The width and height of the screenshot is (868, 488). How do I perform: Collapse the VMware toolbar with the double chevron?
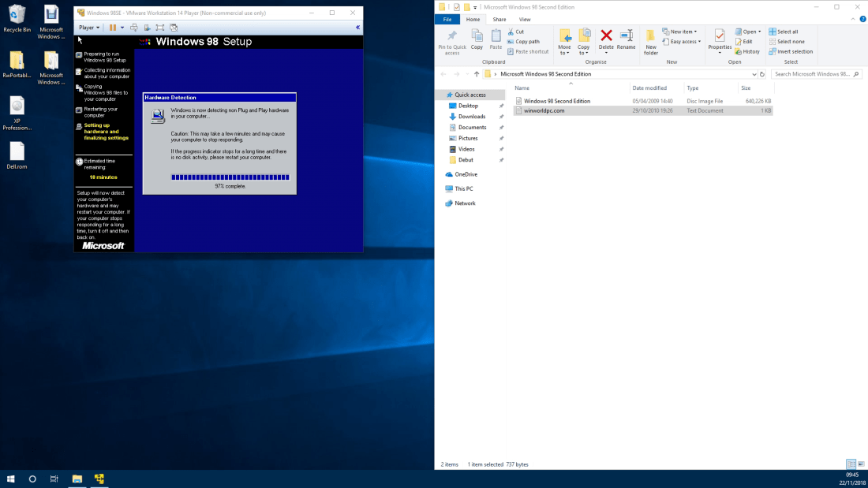coord(357,27)
